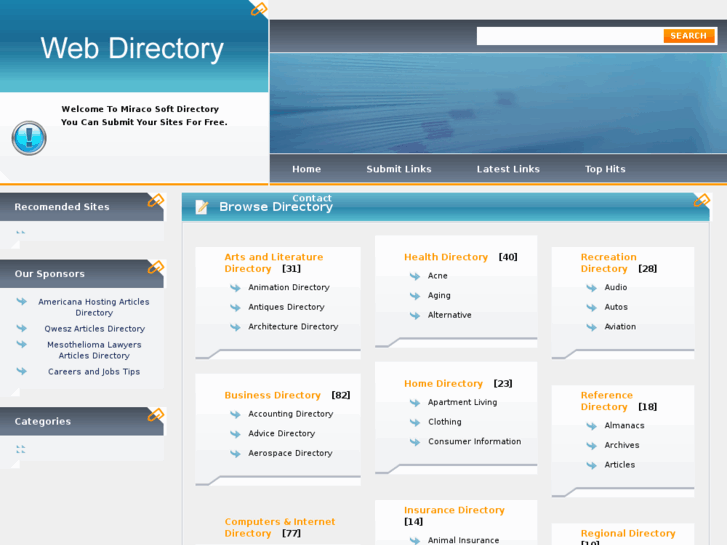Click the arrow bullet beside Audio
The image size is (727, 545).
click(x=592, y=288)
